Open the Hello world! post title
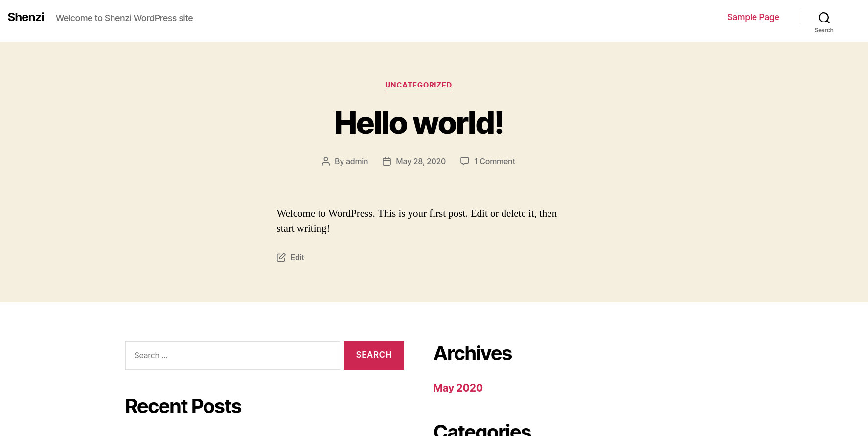The image size is (868, 436). (x=418, y=123)
